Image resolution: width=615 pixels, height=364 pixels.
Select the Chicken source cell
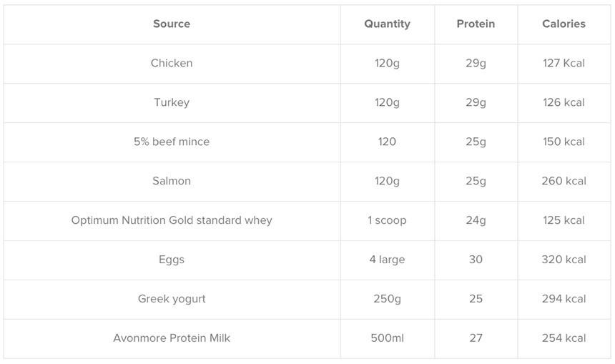pos(172,63)
